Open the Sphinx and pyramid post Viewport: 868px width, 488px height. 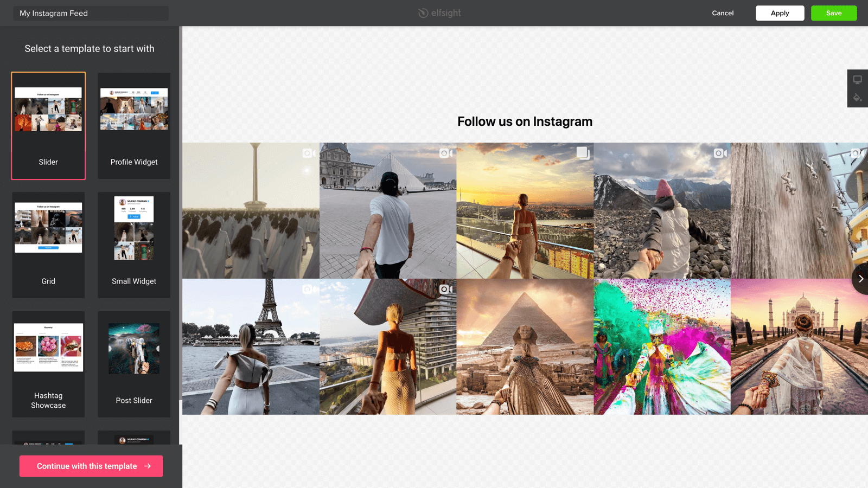click(525, 347)
